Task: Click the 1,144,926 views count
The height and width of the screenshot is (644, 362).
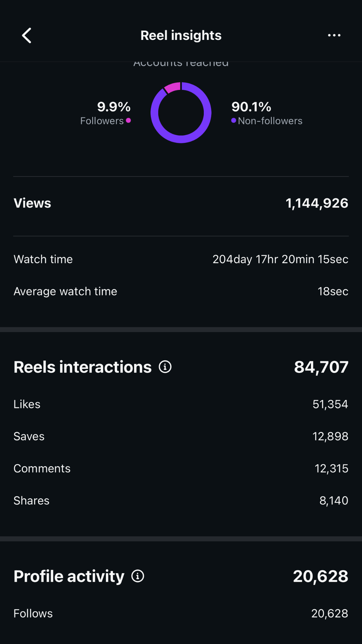Action: click(317, 203)
